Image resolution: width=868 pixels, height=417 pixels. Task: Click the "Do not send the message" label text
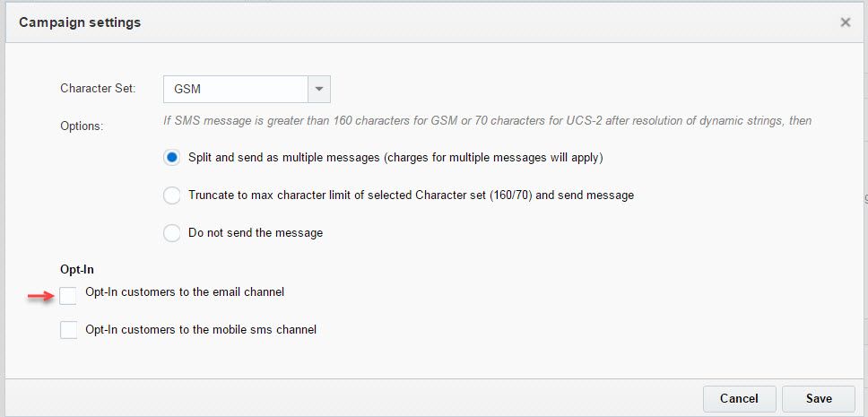coord(256,233)
